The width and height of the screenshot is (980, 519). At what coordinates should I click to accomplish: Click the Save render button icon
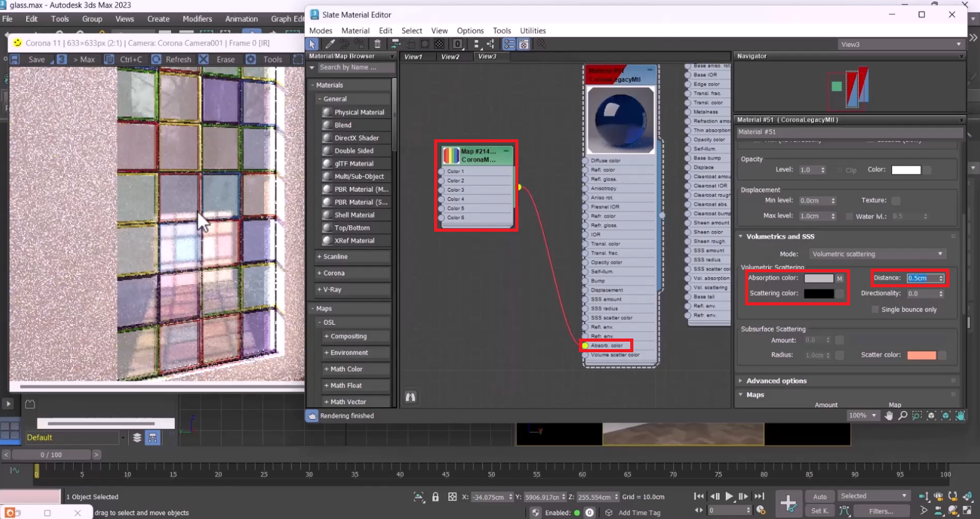16,59
